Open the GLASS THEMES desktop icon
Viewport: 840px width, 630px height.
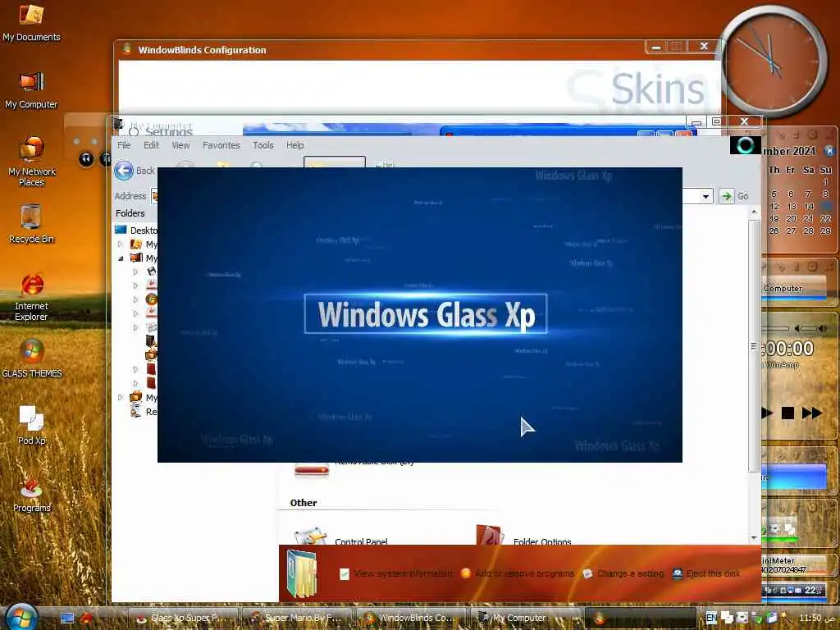click(31, 358)
